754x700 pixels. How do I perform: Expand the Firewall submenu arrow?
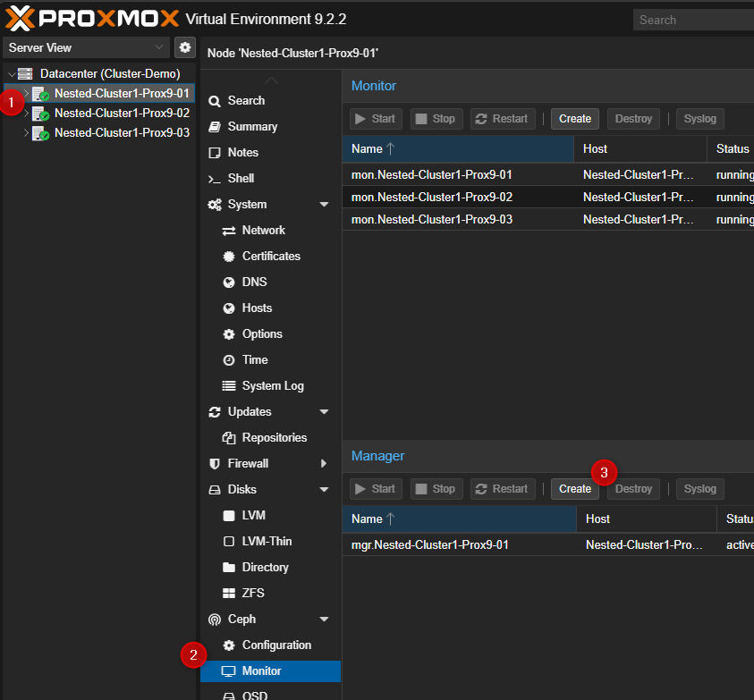coord(324,463)
